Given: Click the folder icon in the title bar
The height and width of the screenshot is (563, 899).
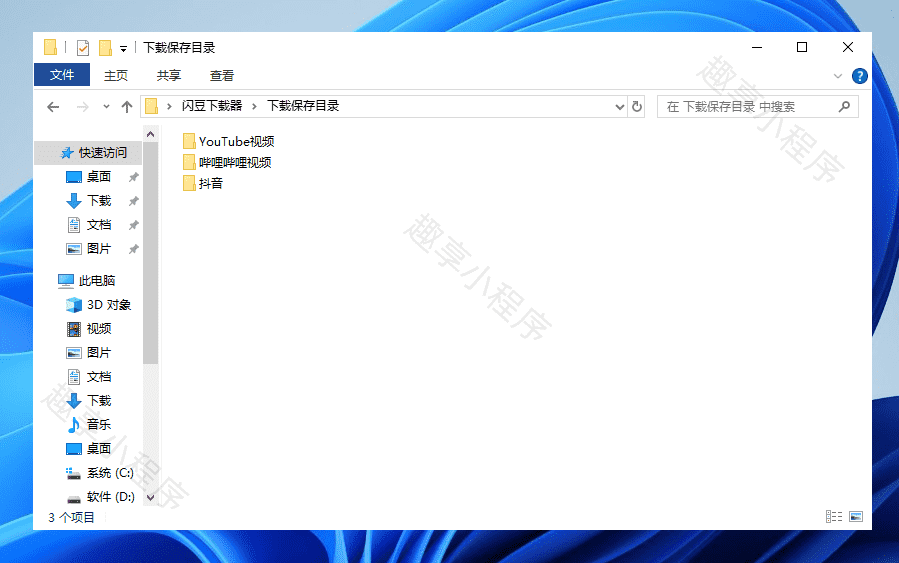Looking at the screenshot, I should (50, 48).
